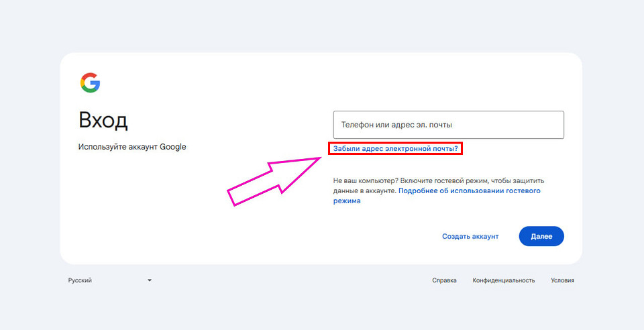Click the small language dropdown arrow
Screen dimensions: 644x330
click(x=150, y=280)
